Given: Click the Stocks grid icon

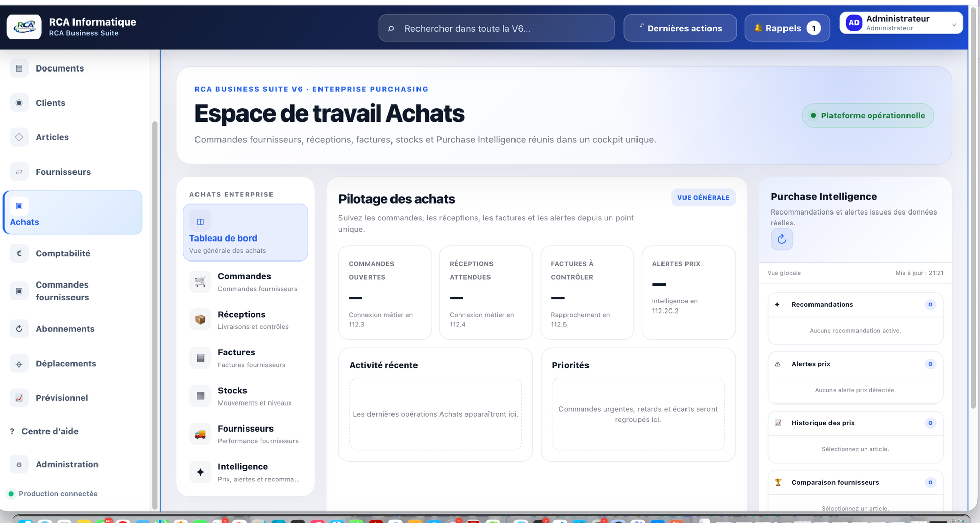Looking at the screenshot, I should pyautogui.click(x=200, y=396).
